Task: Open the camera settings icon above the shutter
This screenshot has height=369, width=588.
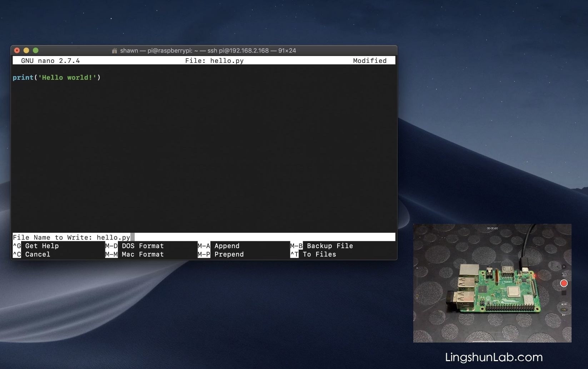Action: pyautogui.click(x=564, y=267)
